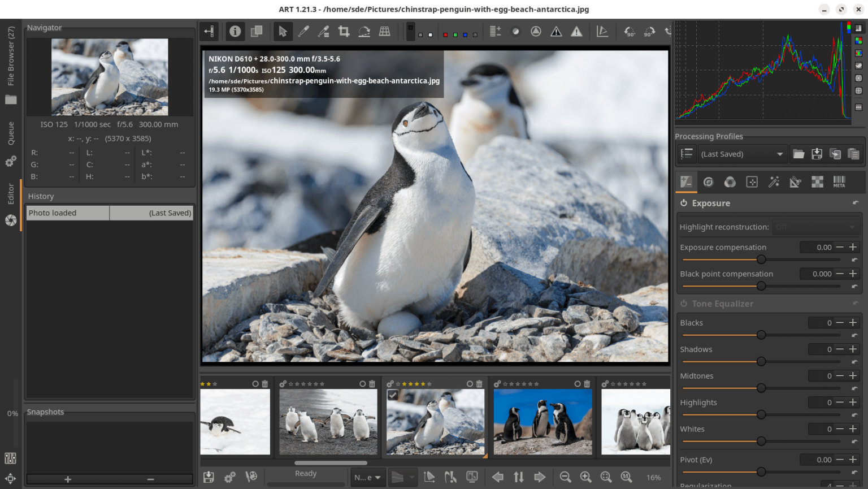Increase Exposure compensation with plus button

853,247
